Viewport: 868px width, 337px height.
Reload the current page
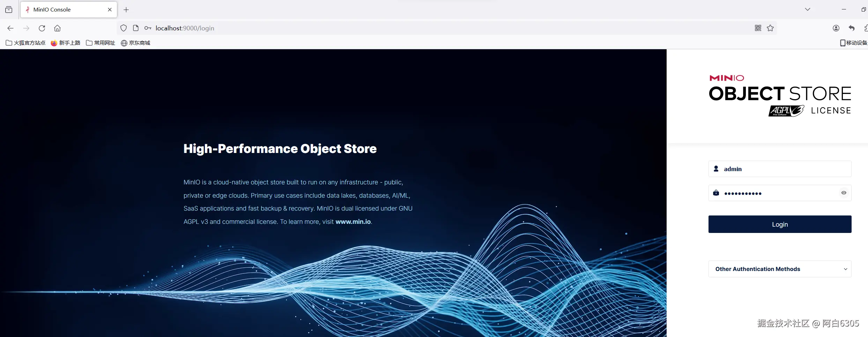point(42,28)
